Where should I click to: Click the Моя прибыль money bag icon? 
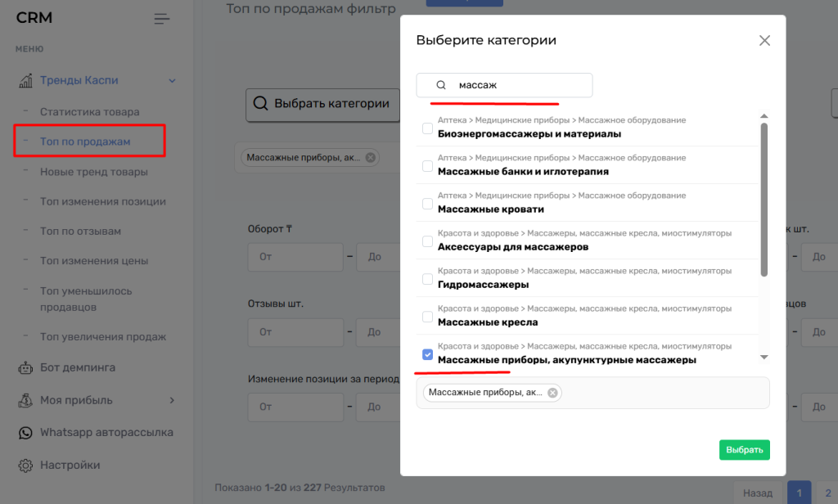pyautogui.click(x=25, y=400)
